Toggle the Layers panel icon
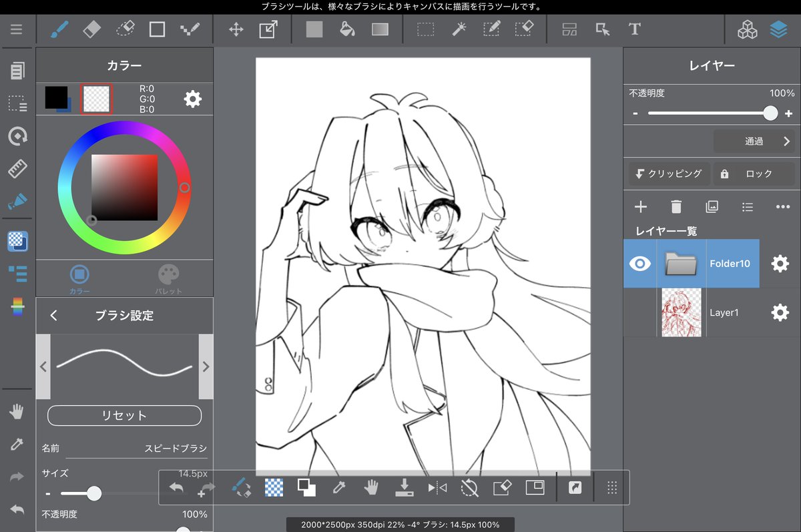The image size is (801, 532). (778, 29)
